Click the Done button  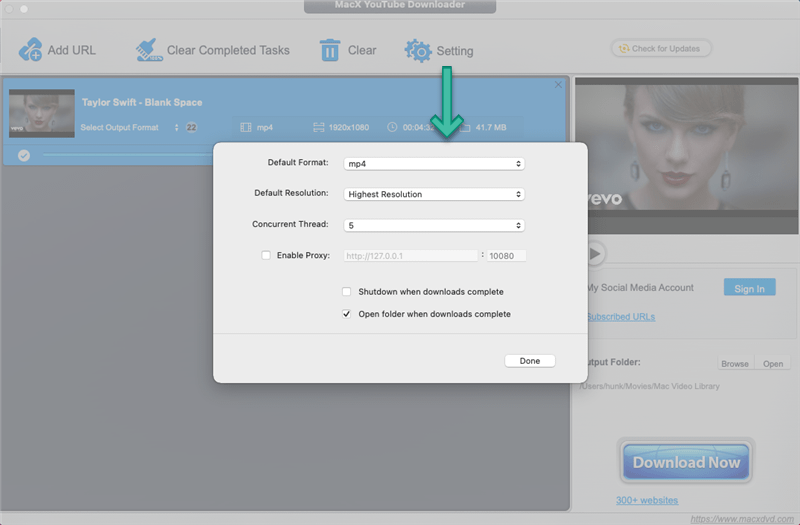click(530, 361)
